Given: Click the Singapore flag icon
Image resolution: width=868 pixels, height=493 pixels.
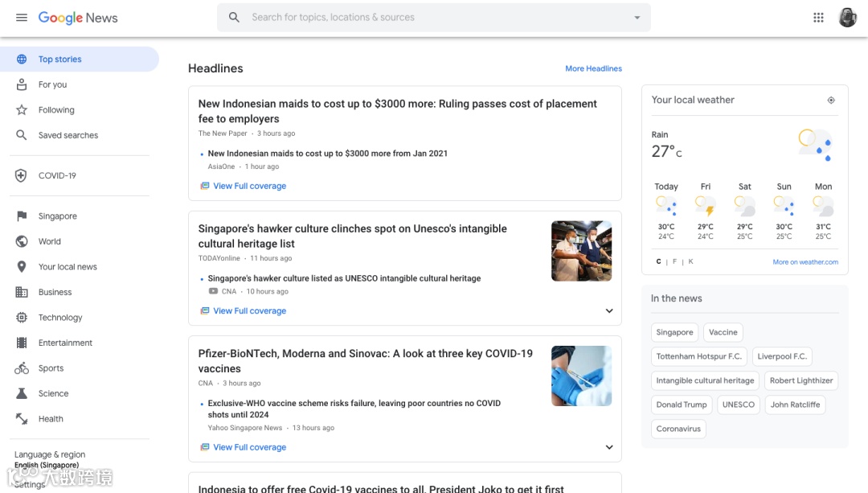Looking at the screenshot, I should click(22, 216).
